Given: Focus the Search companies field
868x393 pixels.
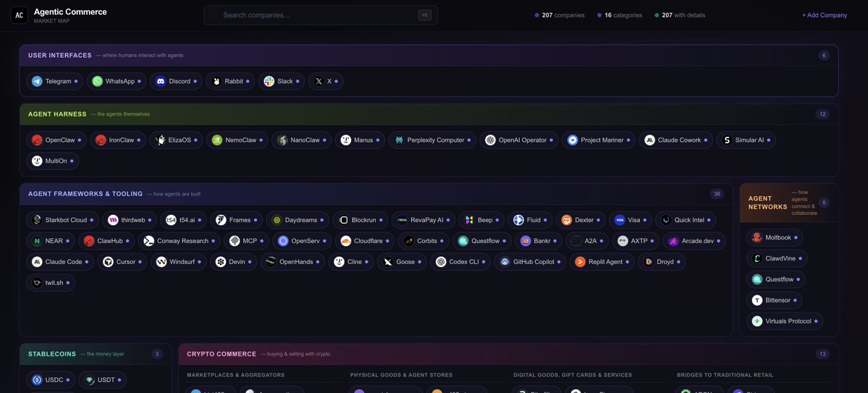Looking at the screenshot, I should click(x=321, y=15).
